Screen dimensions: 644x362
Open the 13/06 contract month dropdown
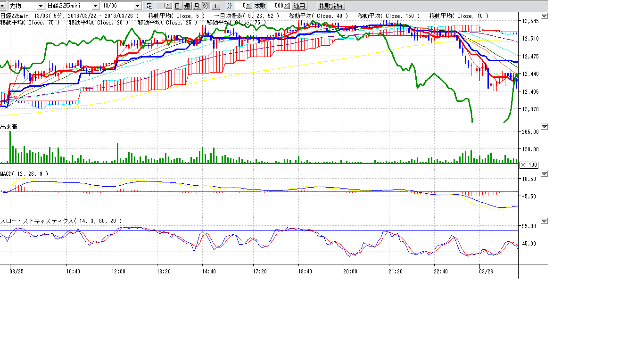(138, 6)
